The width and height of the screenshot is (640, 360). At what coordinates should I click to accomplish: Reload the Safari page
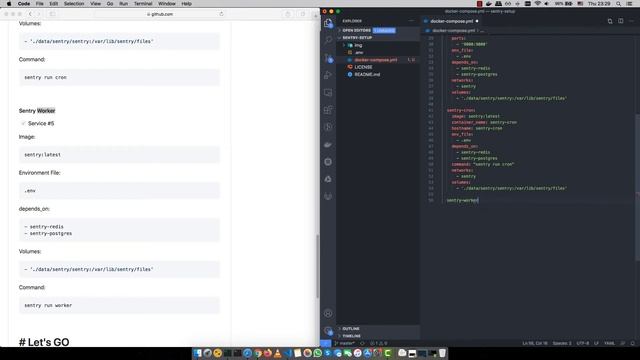point(221,14)
